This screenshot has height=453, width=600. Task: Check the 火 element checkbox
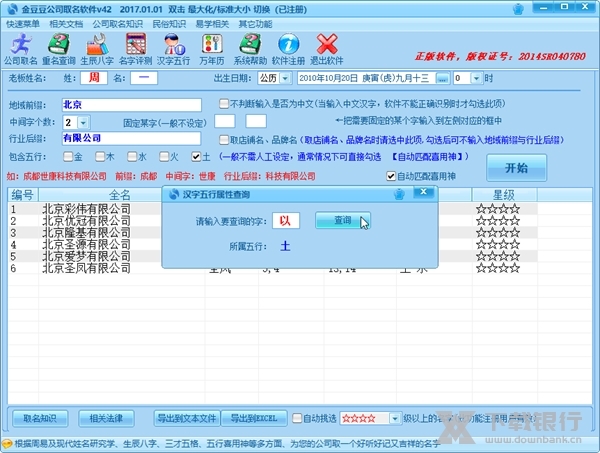[164, 156]
